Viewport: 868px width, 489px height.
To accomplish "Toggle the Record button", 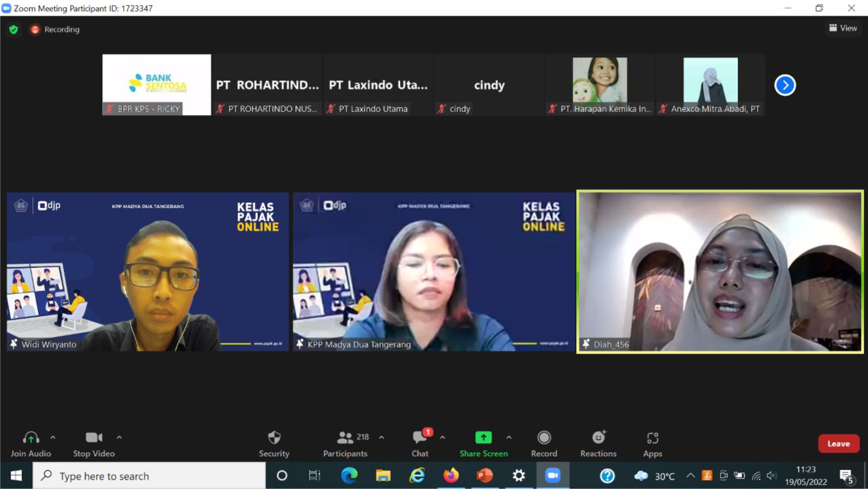I will [544, 443].
